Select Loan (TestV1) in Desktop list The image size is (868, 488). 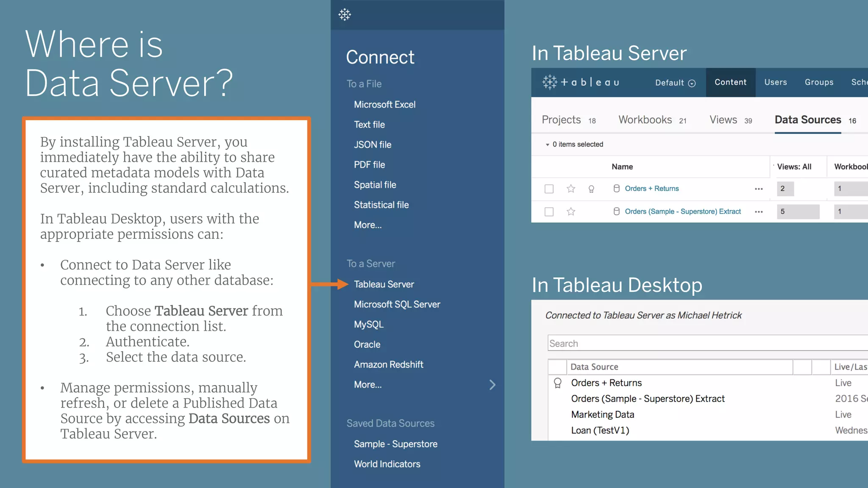pos(600,431)
